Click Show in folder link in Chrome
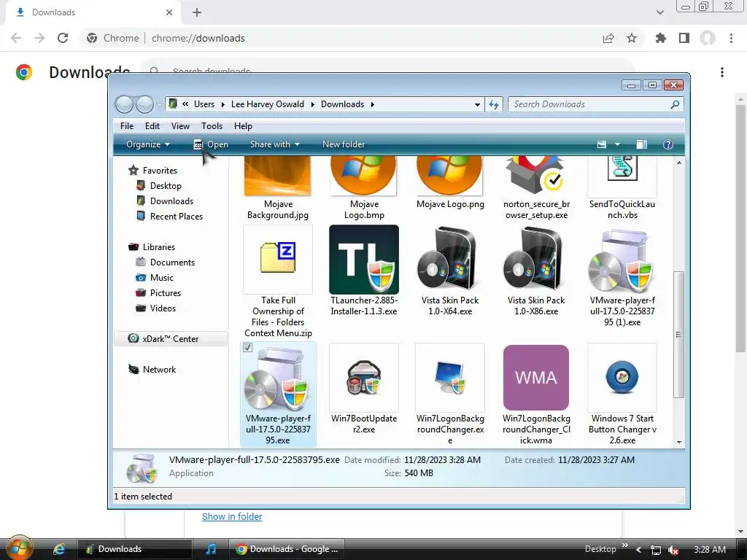747x560 pixels. pos(232,517)
